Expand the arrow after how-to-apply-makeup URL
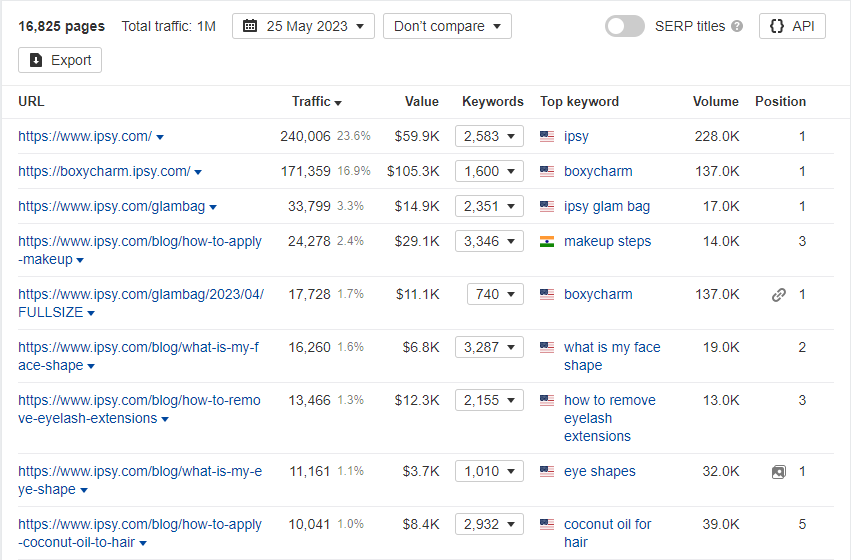Viewport: 851px width, 560px height. [x=80, y=260]
